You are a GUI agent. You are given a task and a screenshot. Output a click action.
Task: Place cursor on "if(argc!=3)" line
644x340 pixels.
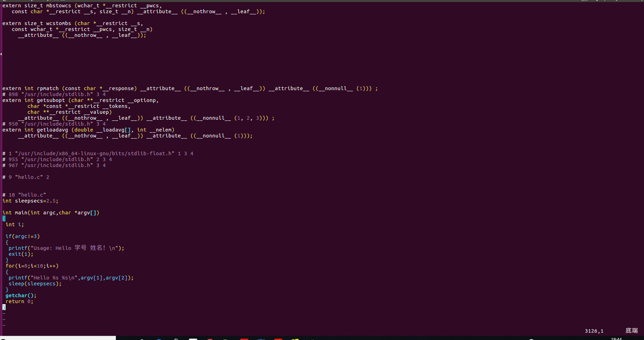23,236
